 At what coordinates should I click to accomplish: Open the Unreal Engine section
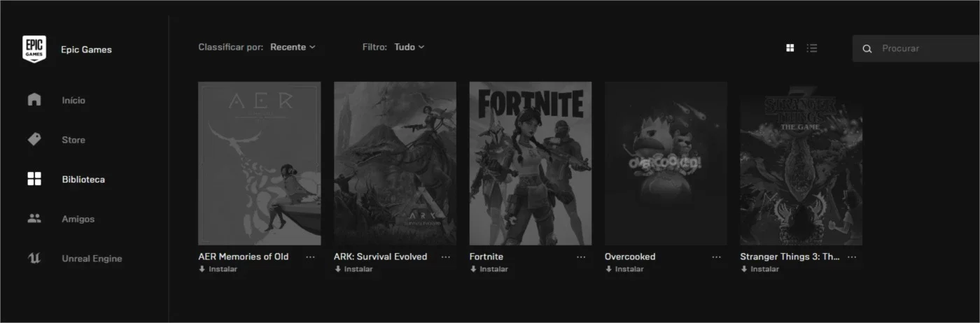(92, 259)
